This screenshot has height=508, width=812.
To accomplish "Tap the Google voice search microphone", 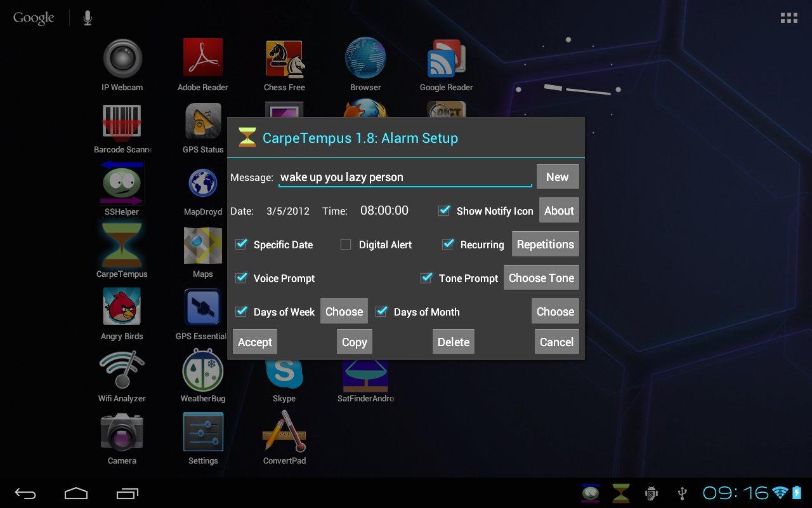I will click(x=88, y=18).
